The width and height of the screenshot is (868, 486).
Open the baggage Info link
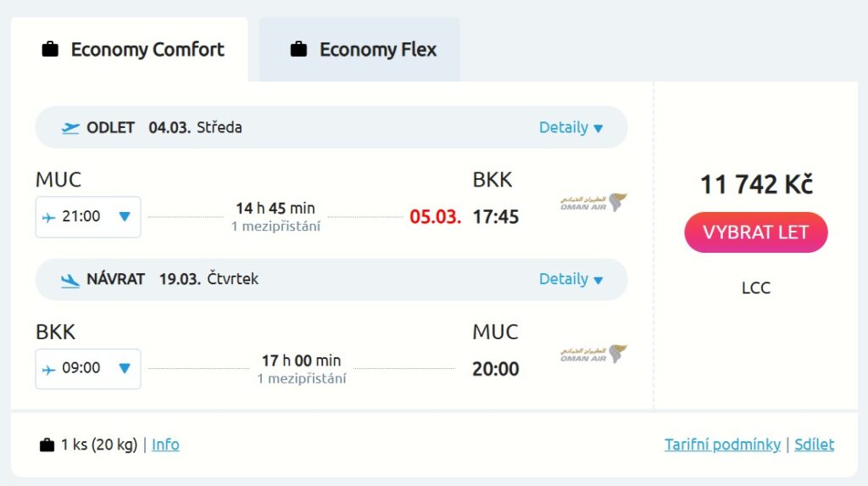tap(165, 444)
